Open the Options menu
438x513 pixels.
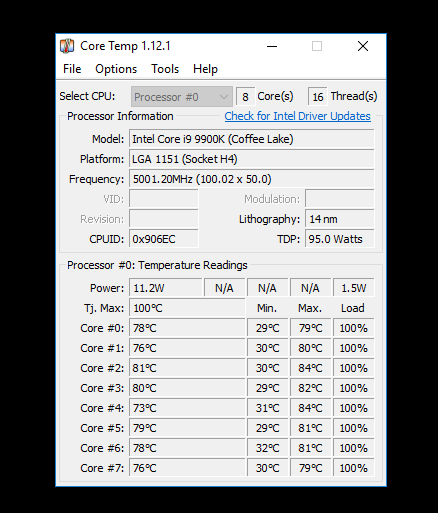(x=116, y=69)
